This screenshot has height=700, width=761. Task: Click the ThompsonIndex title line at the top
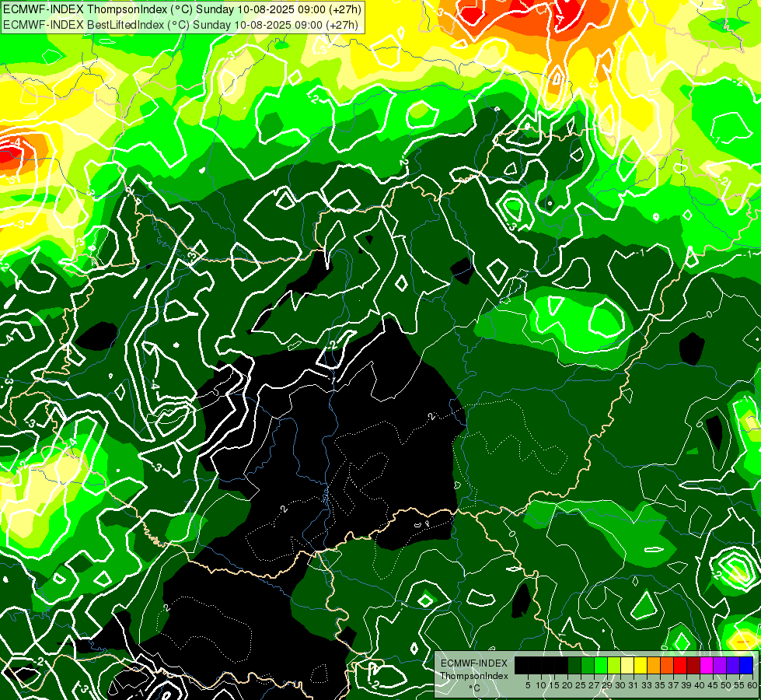(182, 9)
